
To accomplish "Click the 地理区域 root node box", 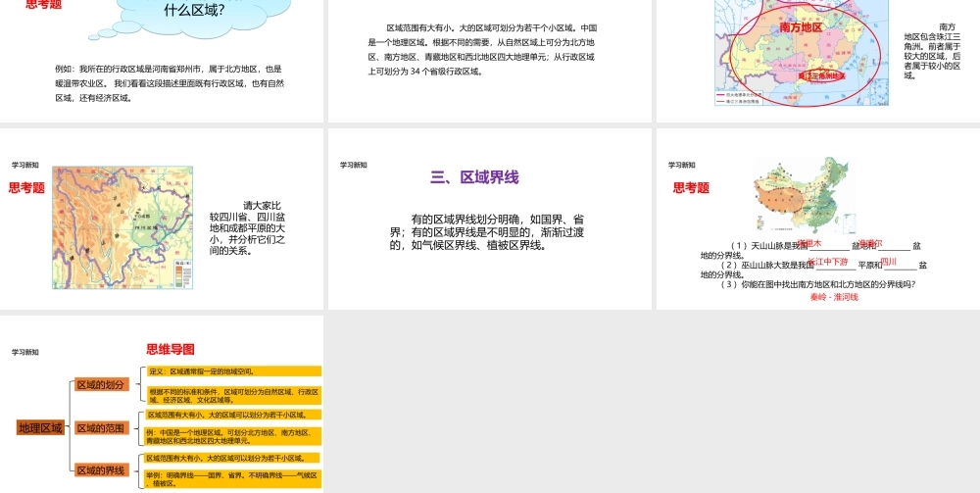I will tap(40, 428).
